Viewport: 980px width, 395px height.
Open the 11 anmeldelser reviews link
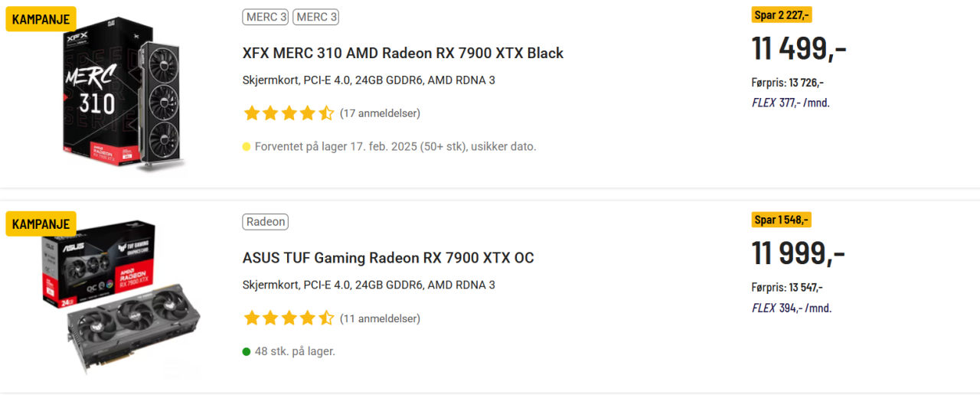click(x=380, y=318)
